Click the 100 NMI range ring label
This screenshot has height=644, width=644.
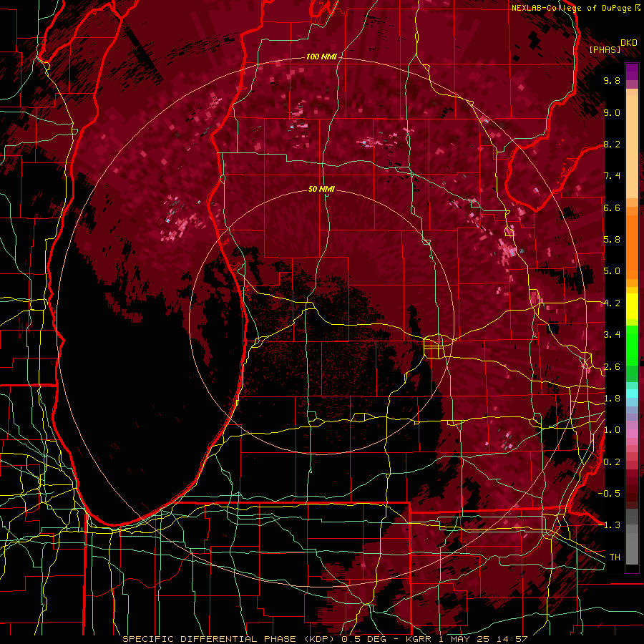point(321,57)
